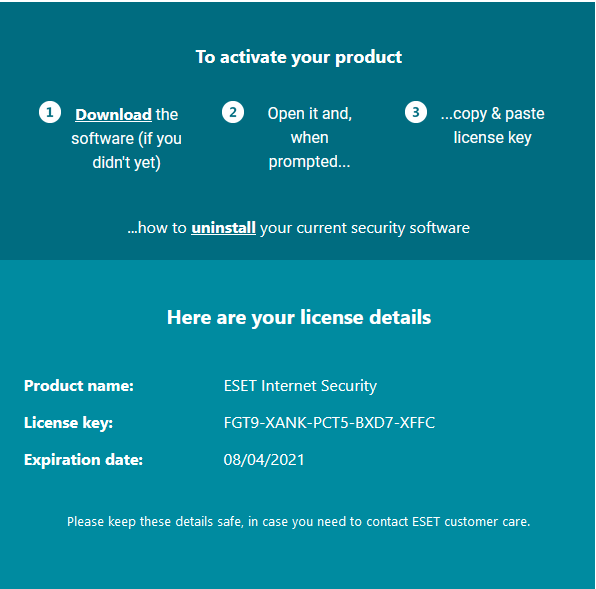The image size is (596, 589).
Task: Click the 'Here are your license details' heading
Action: (299, 317)
